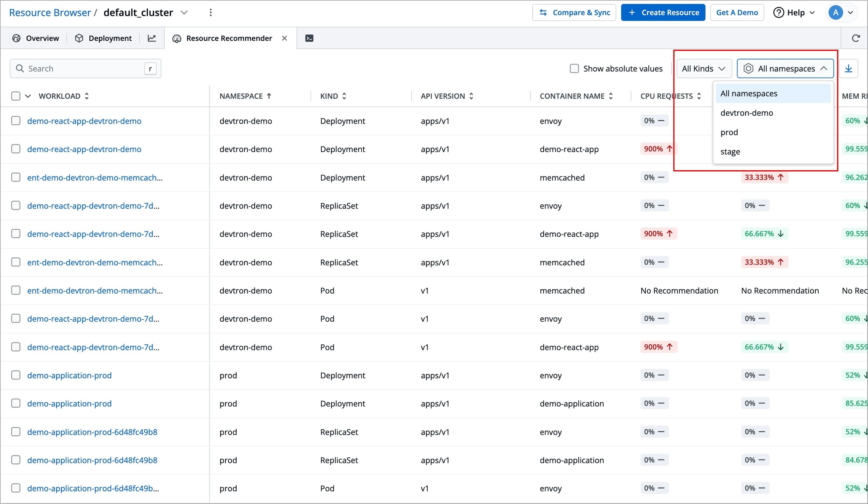Choose 'prod' from the namespaces list
The image size is (868, 504).
(729, 132)
